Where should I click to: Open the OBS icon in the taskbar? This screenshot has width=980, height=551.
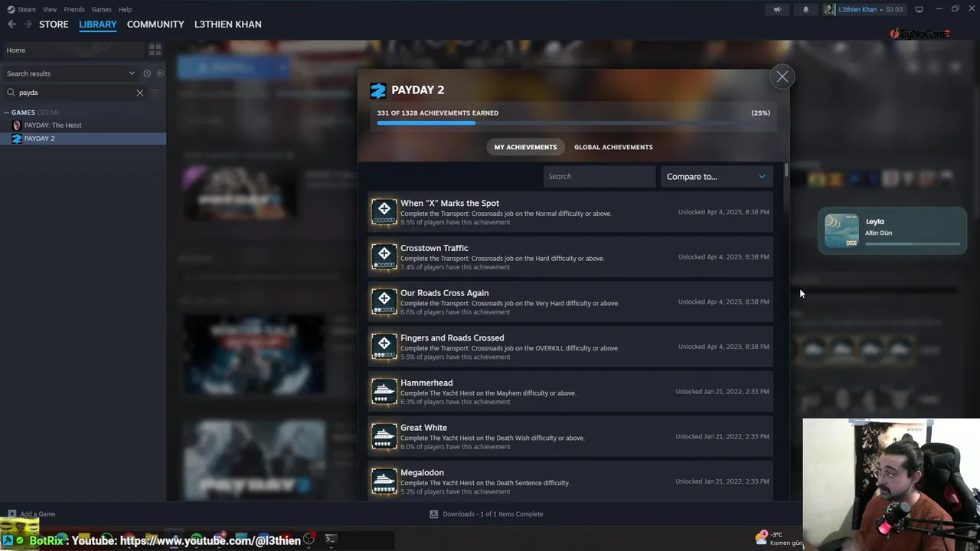(x=309, y=540)
